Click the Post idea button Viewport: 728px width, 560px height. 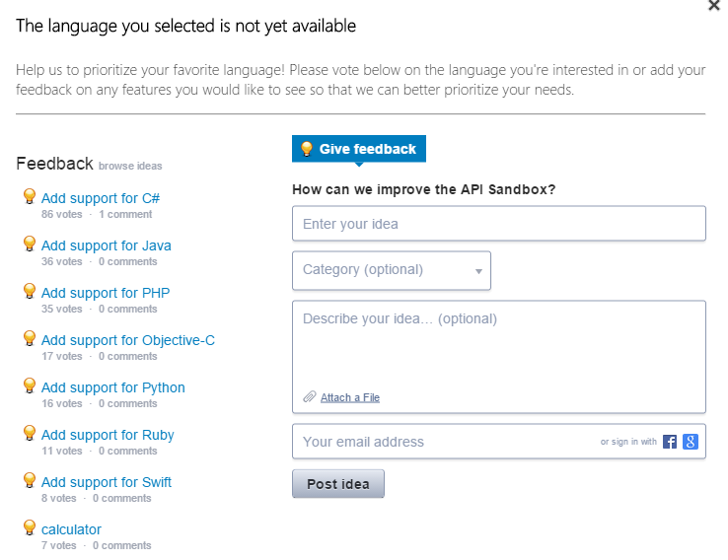point(338,484)
